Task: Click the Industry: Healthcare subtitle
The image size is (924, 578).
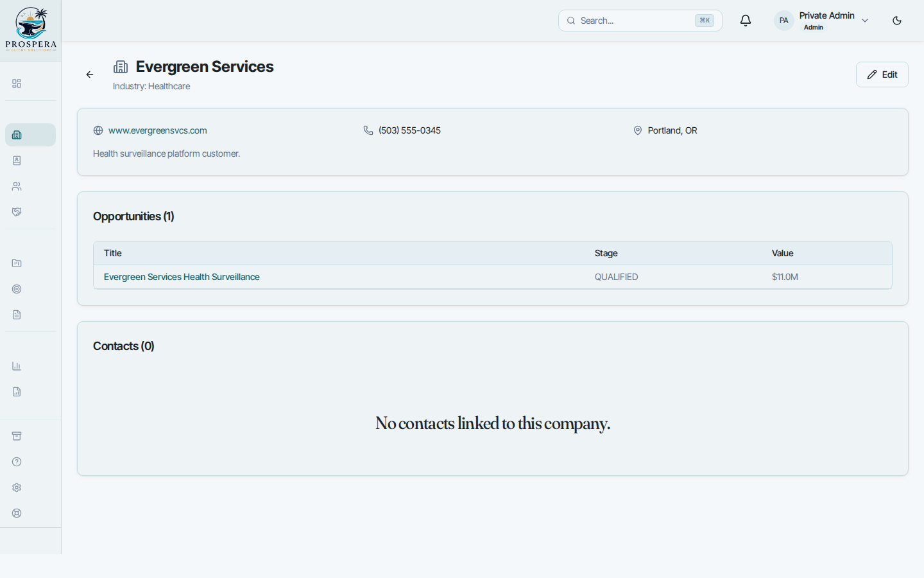Action: coord(151,86)
